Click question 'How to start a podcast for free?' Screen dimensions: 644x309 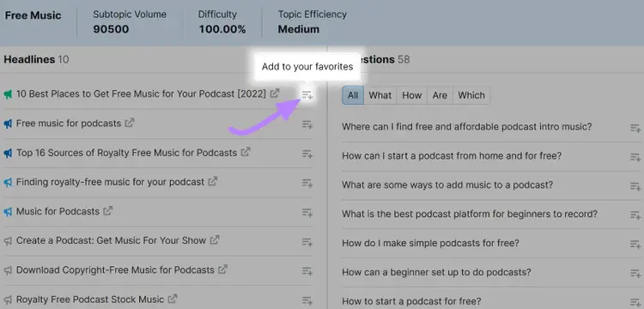[x=411, y=300]
